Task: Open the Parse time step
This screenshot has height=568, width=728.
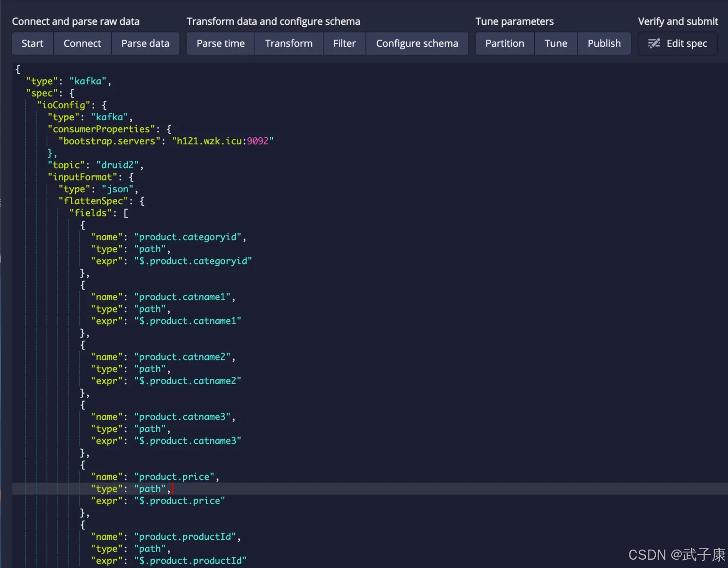Action: (220, 44)
